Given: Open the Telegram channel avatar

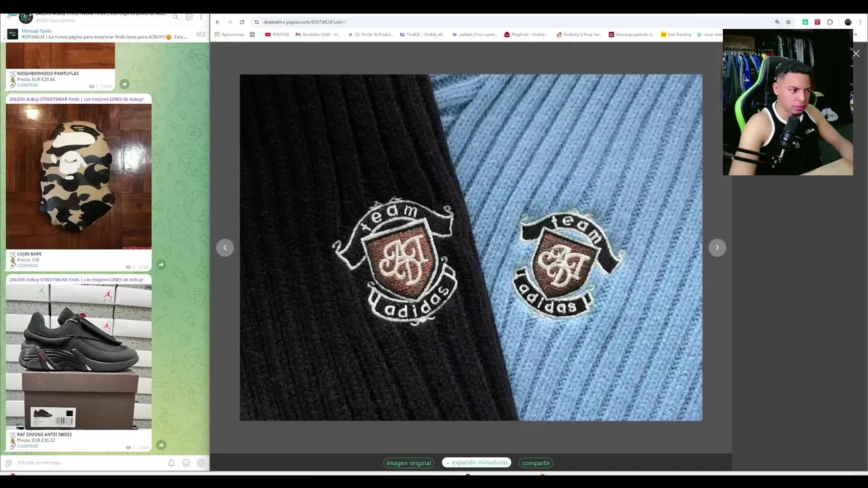Looking at the screenshot, I should (x=26, y=16).
